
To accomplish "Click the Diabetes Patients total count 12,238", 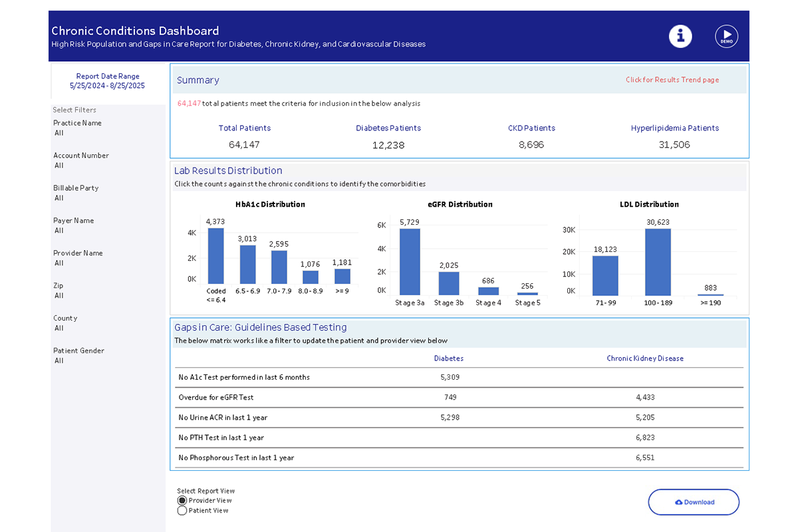I will (x=388, y=144).
